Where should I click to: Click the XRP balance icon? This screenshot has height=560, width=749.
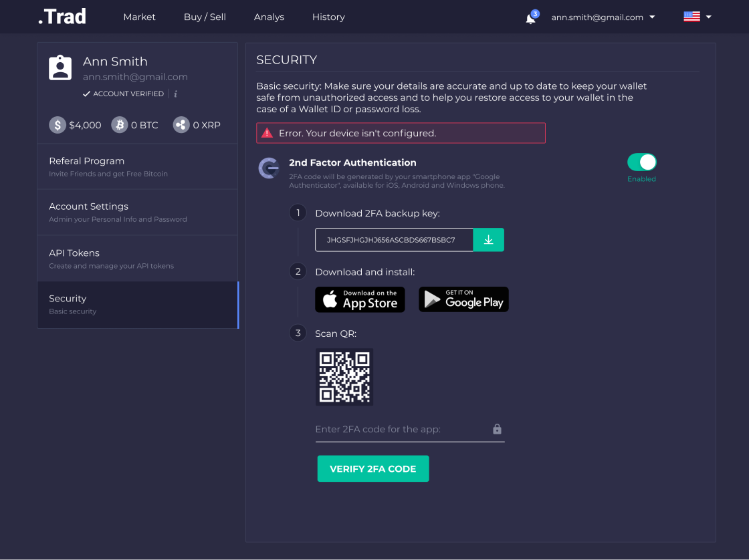181,125
